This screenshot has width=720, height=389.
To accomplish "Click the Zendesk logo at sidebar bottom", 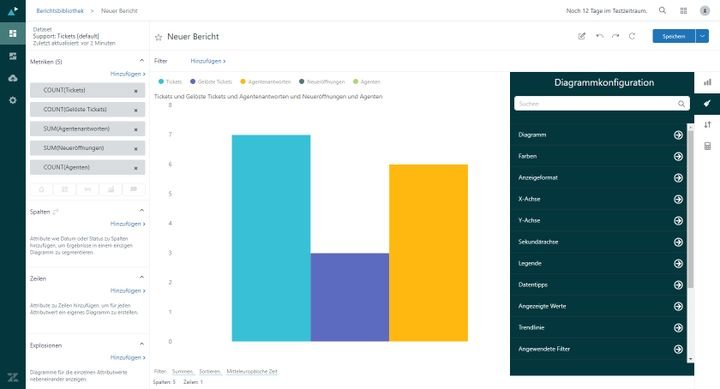I will coord(12,378).
